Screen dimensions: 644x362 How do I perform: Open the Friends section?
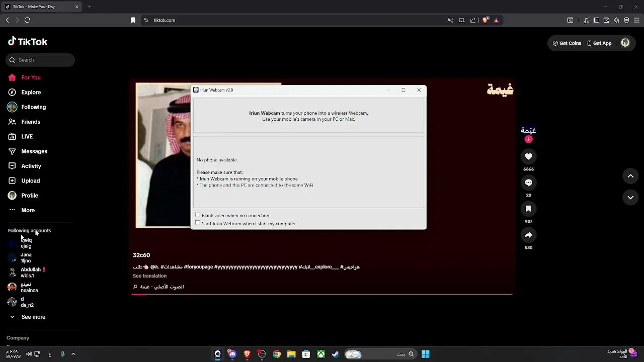24,122
